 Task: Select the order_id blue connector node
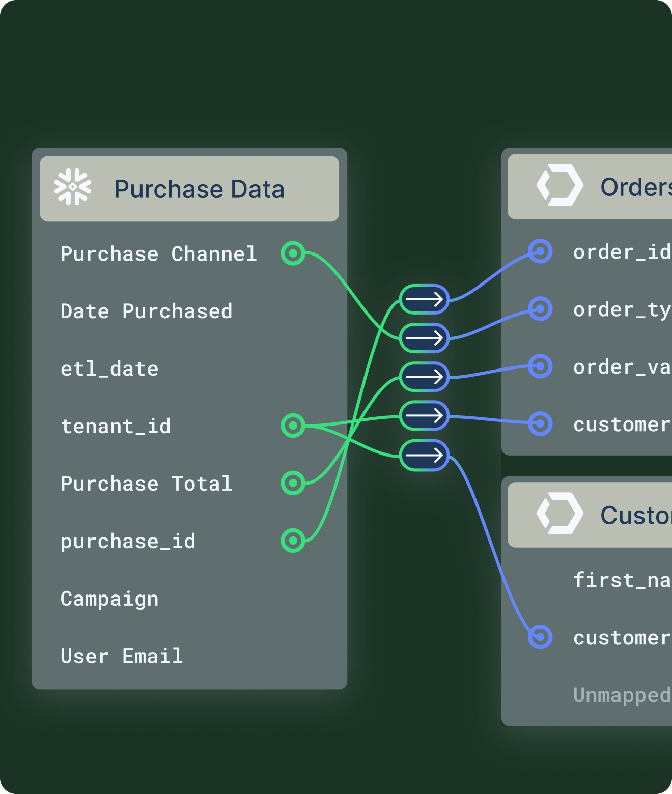(540, 251)
